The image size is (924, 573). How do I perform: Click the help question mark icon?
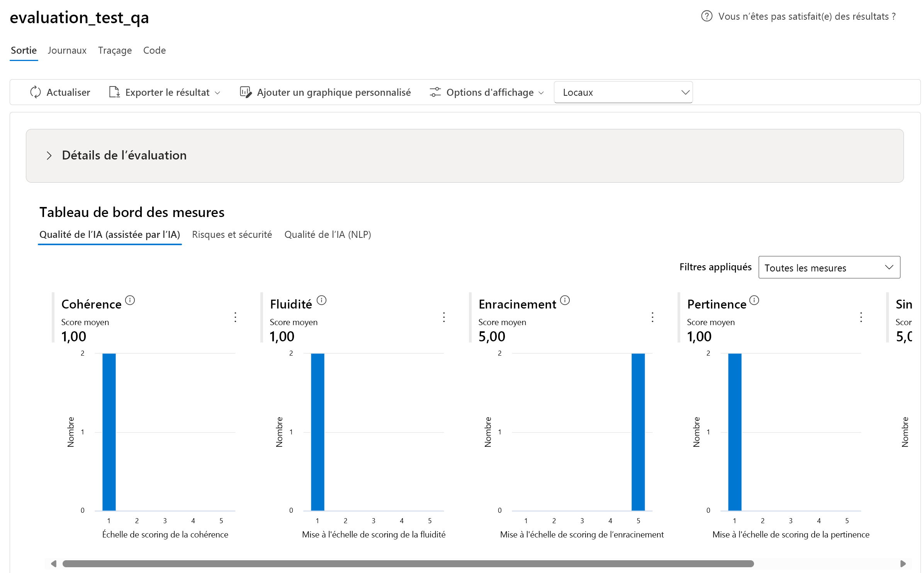[x=707, y=16]
